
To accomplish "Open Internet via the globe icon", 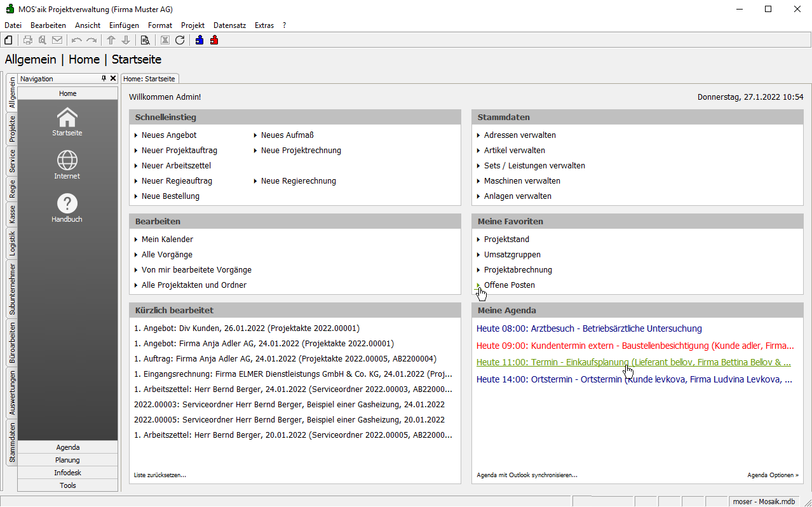I will click(67, 165).
